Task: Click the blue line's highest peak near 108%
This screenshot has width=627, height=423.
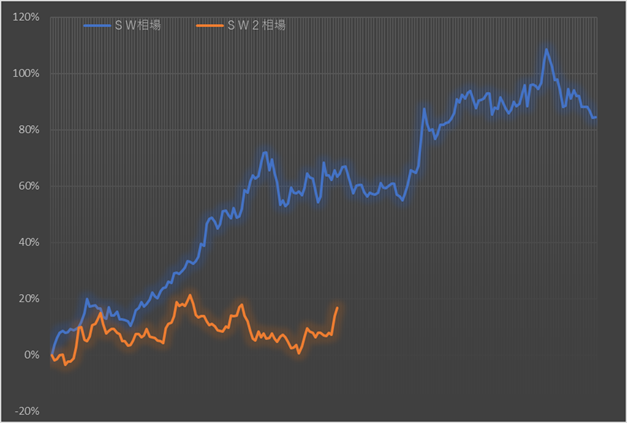Action: pyautogui.click(x=546, y=49)
